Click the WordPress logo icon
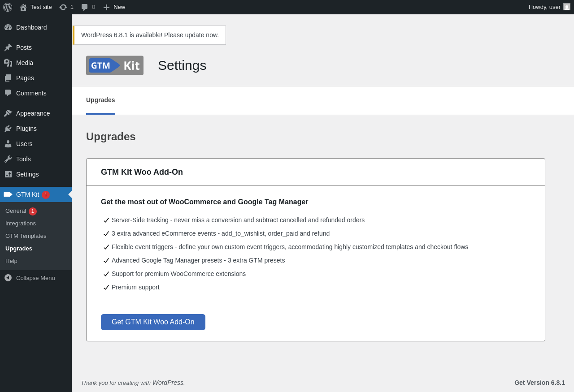Image resolution: width=574 pixels, height=392 pixels. pyautogui.click(x=8, y=7)
